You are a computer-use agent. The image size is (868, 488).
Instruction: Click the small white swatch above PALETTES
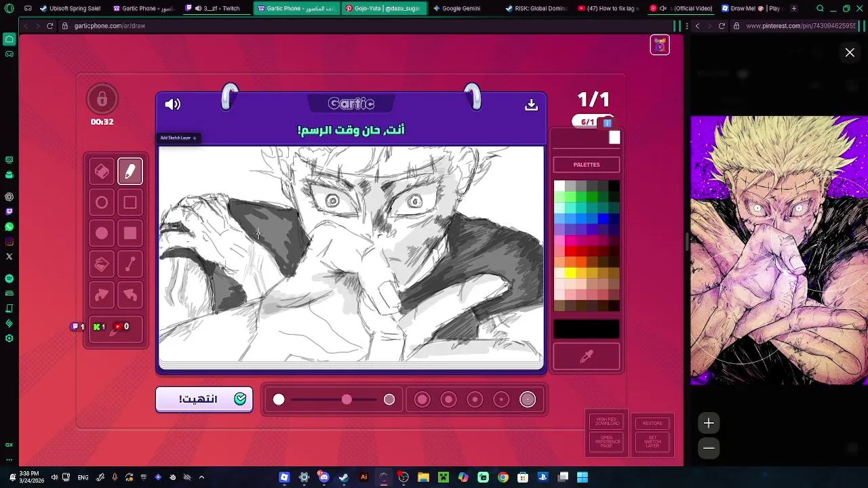614,138
